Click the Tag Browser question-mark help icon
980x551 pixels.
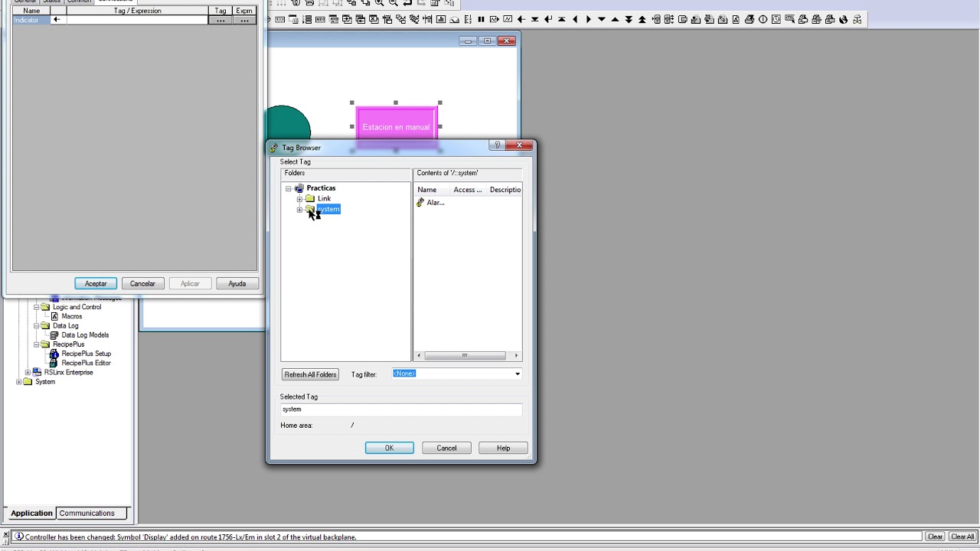pos(497,145)
